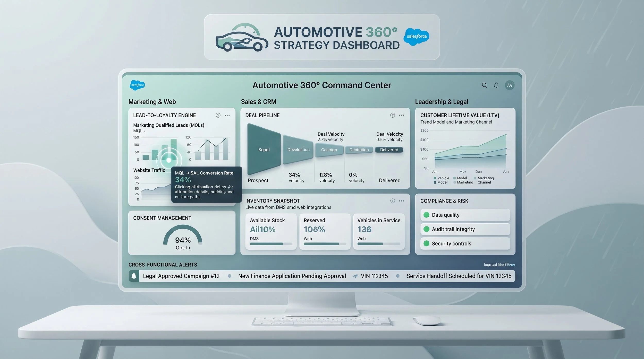This screenshot has width=644, height=359.
Task: Click the alerts bell icon in alerts bar
Action: click(x=134, y=276)
